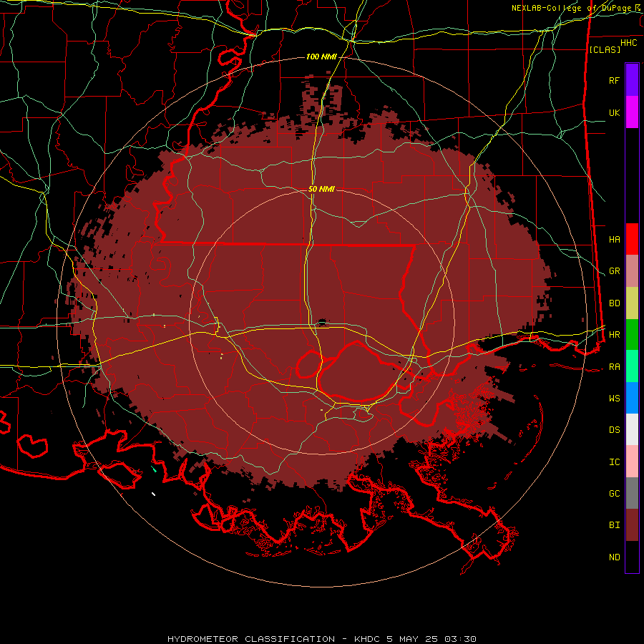Click the "100 NMI" range ring label
The height and width of the screenshot is (644, 644).
point(321,57)
